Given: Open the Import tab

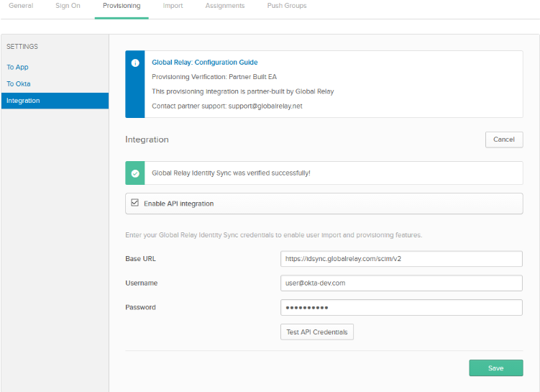Looking at the screenshot, I should pos(173,6).
